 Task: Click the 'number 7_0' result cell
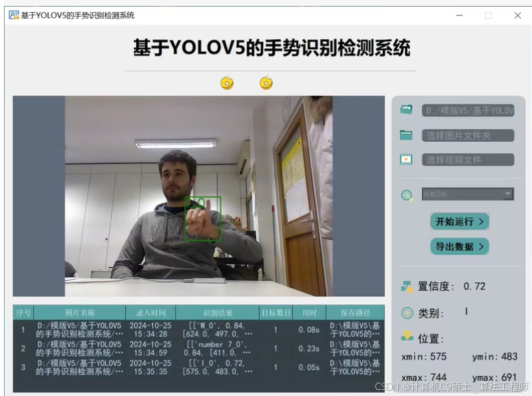(218, 349)
